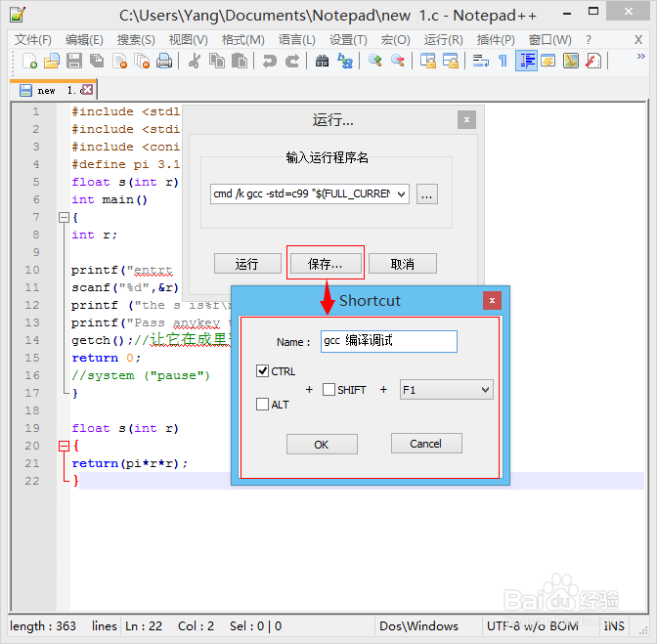Viewport: 657px width, 644px height.
Task: Show all characters with the pilcrow icon
Action: click(503, 62)
